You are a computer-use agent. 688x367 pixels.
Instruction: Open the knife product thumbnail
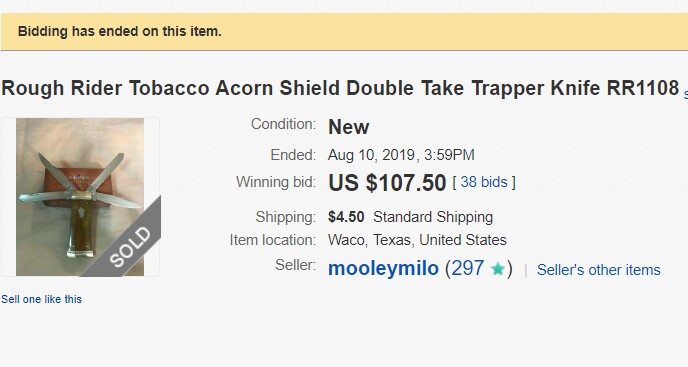80,197
